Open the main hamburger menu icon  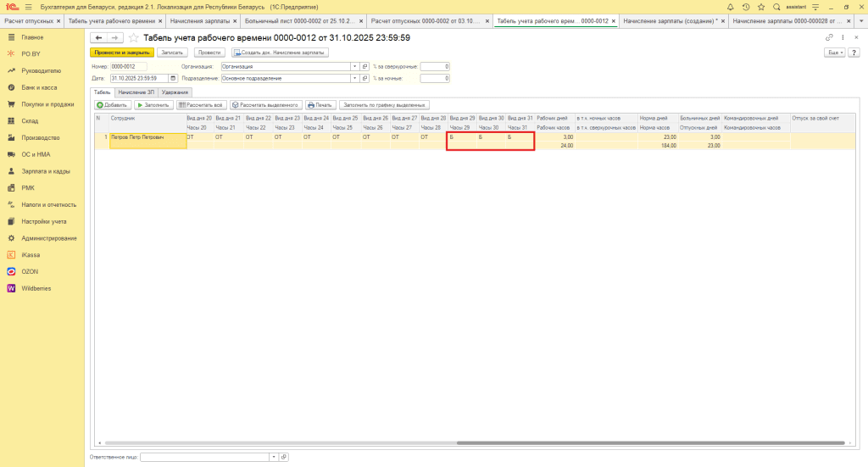(x=27, y=6)
